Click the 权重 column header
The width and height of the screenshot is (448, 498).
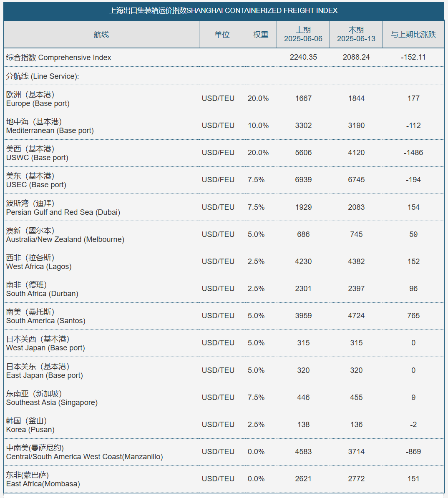pos(261,34)
